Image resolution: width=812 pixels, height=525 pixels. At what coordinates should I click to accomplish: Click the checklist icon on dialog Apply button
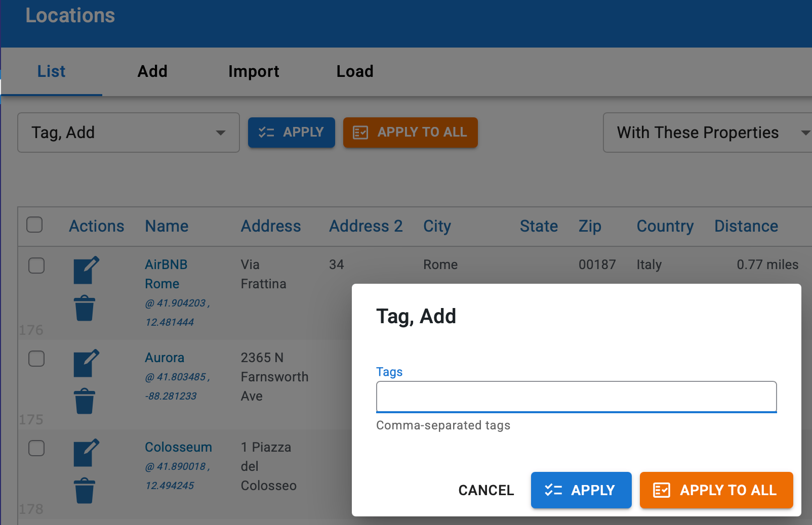553,490
